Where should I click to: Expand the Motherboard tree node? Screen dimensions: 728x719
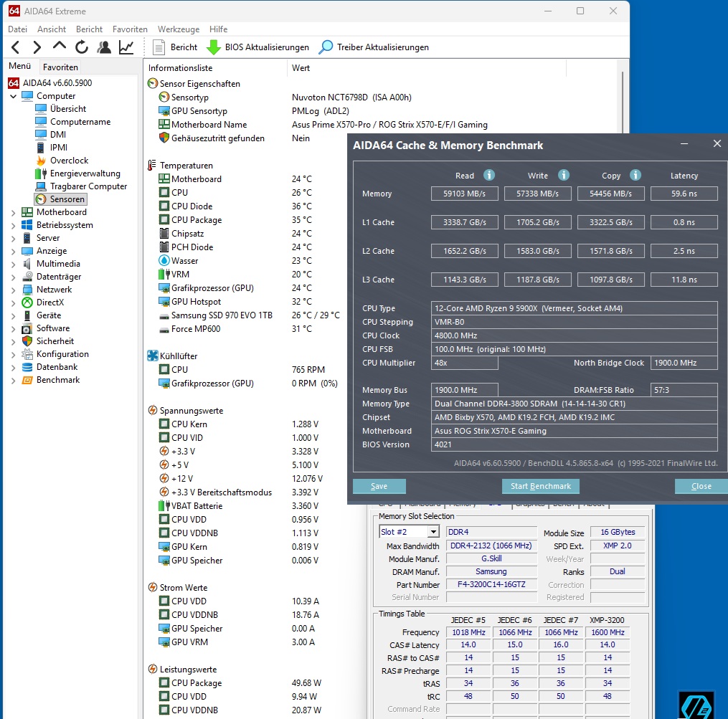coord(13,213)
